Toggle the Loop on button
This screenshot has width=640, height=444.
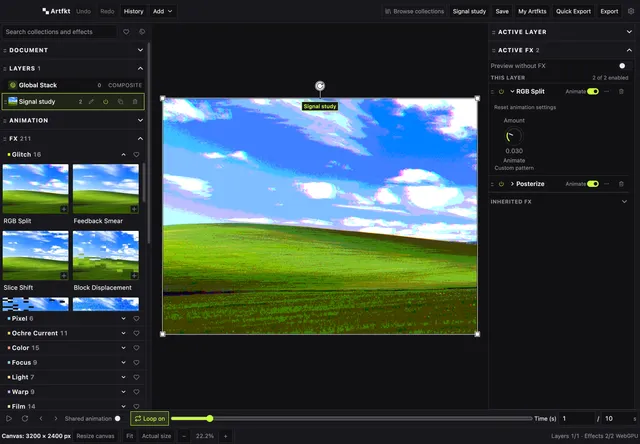click(149, 419)
